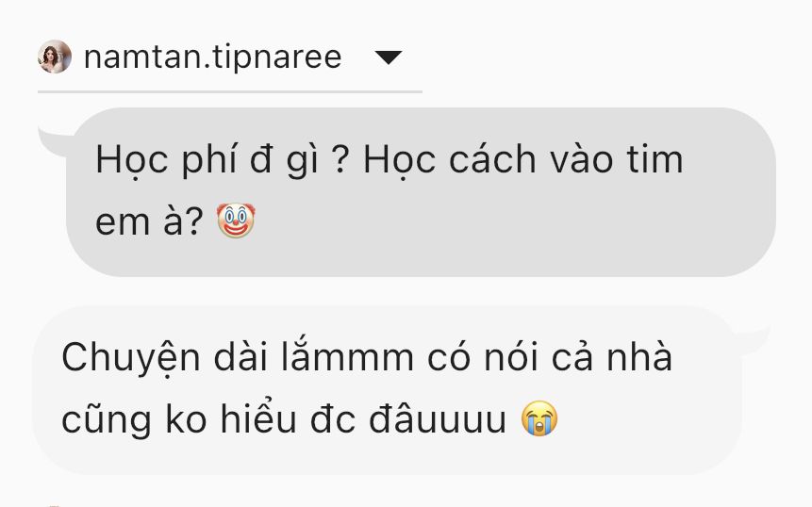Image resolution: width=812 pixels, height=507 pixels.
Task: Click the words 'Học cách vào tim'
Action: (x=523, y=159)
